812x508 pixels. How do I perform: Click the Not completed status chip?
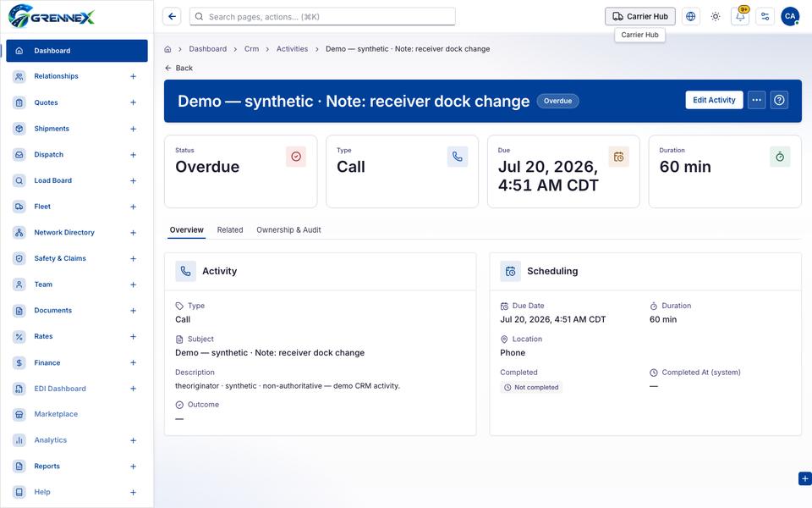point(531,387)
